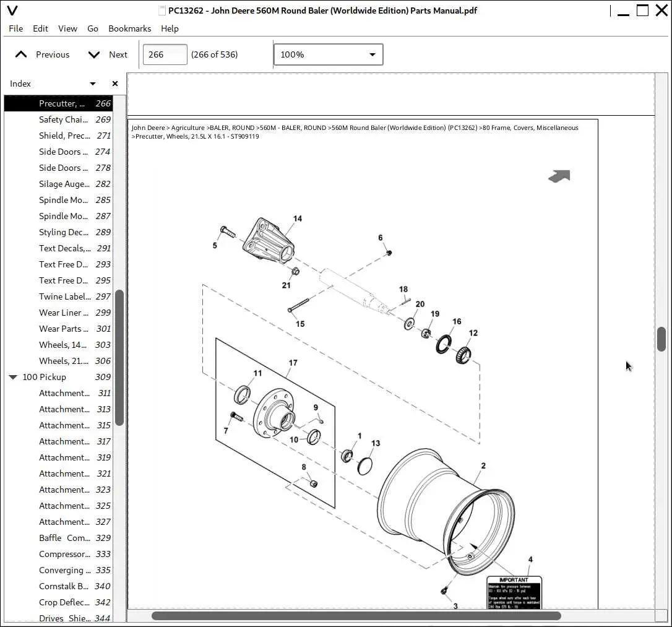Open the Bookmarks menu
The width and height of the screenshot is (672, 627).
tap(129, 28)
